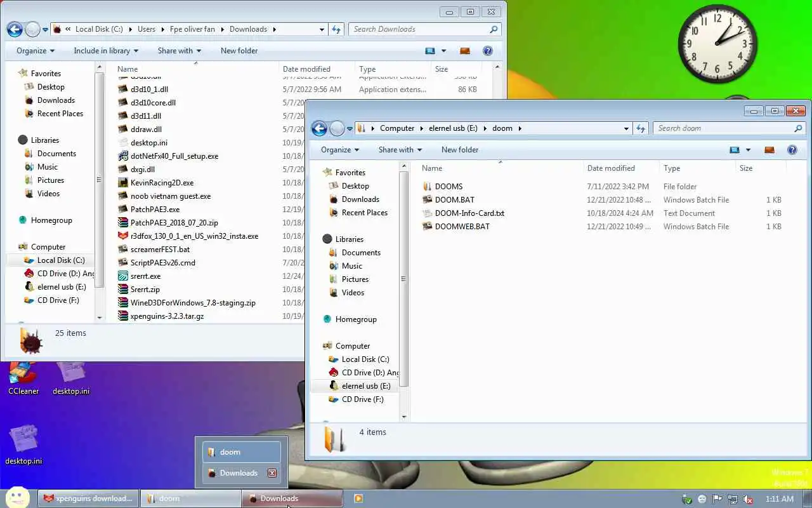Select WineD3DForWindows_7.8-staging.zip file
812x508 pixels.
coord(193,303)
